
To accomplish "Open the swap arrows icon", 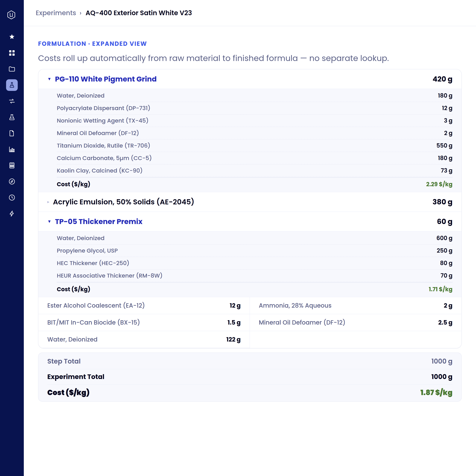I will tap(12, 101).
